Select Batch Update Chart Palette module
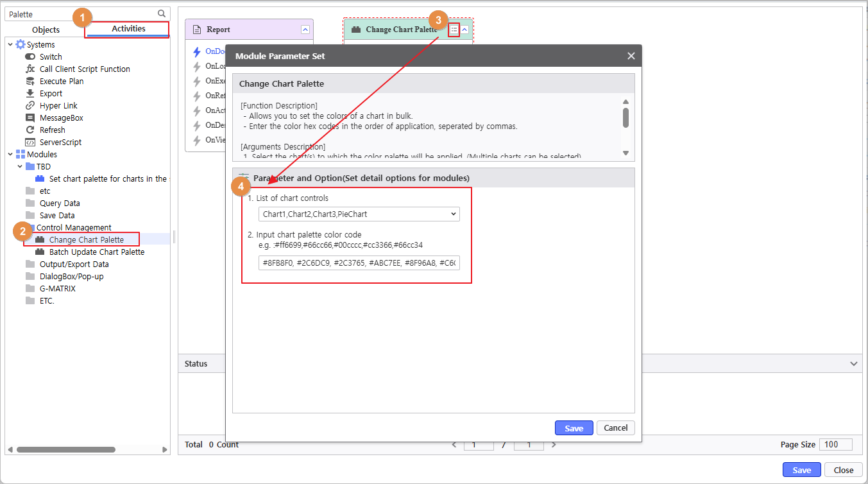 pyautogui.click(x=96, y=252)
